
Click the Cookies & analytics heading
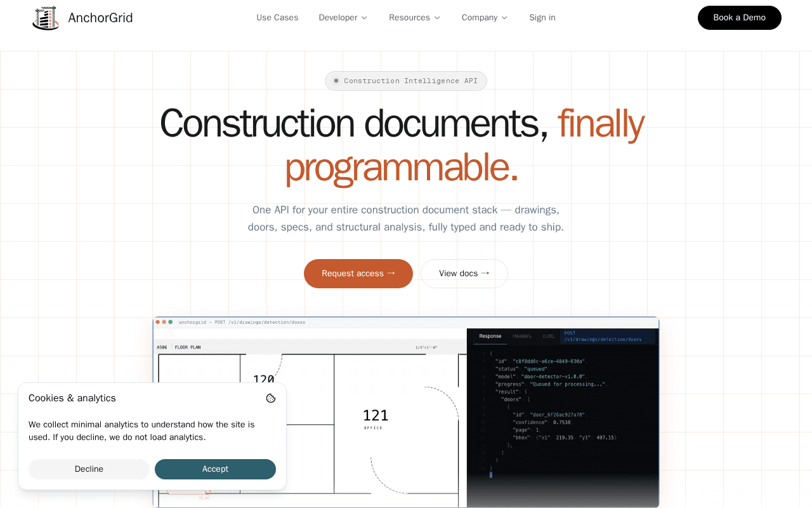[x=72, y=398]
